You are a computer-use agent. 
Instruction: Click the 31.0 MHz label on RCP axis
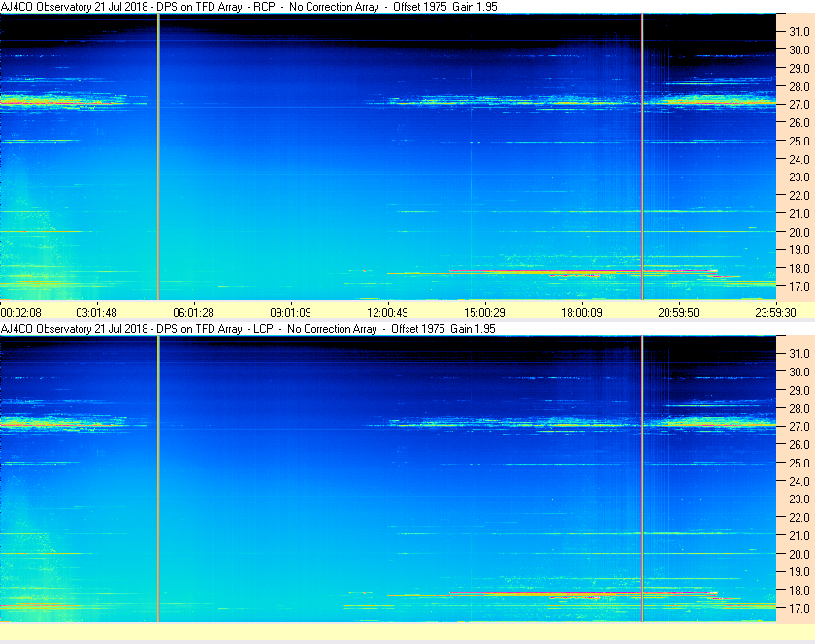click(x=799, y=32)
